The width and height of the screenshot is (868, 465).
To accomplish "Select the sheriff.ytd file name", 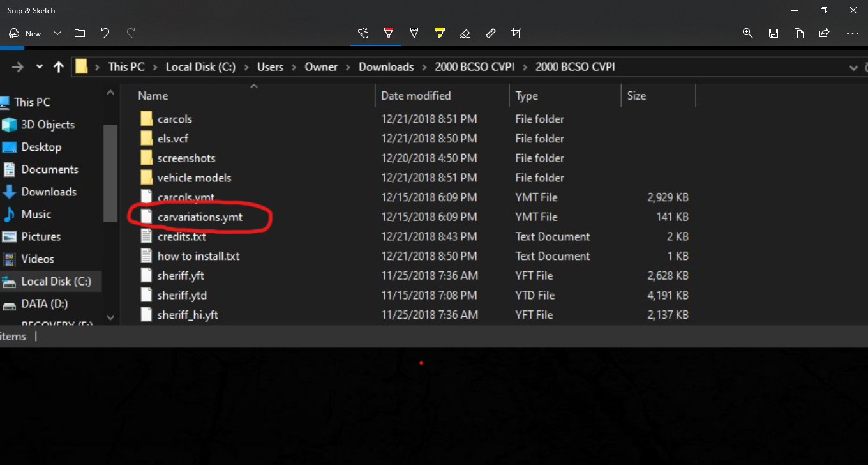I will pos(182,296).
